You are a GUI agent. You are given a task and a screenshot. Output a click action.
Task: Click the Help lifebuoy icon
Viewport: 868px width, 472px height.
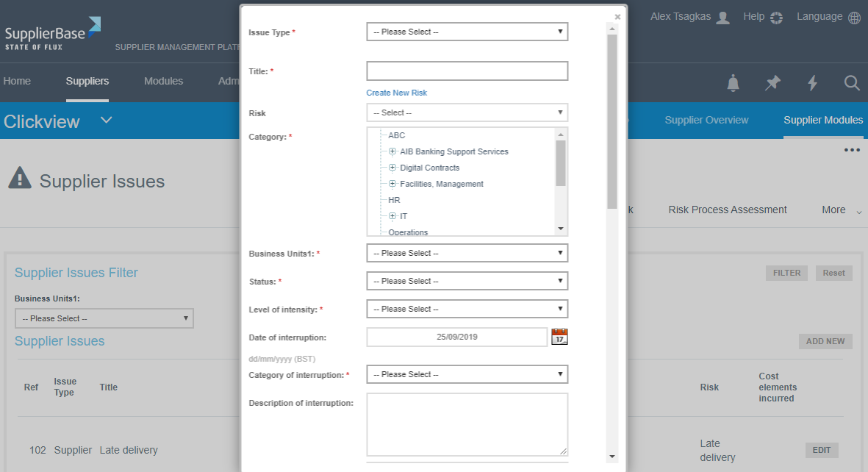pos(776,18)
